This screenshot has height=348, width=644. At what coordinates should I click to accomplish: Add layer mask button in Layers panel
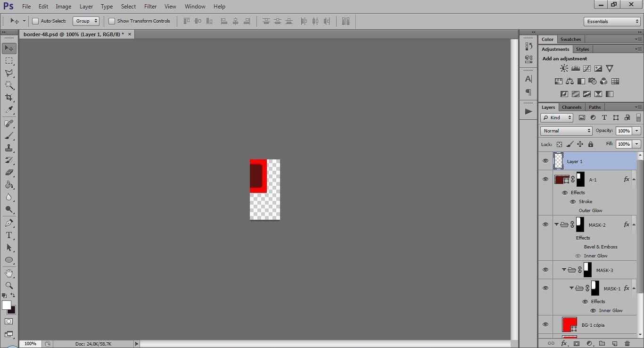577,344
